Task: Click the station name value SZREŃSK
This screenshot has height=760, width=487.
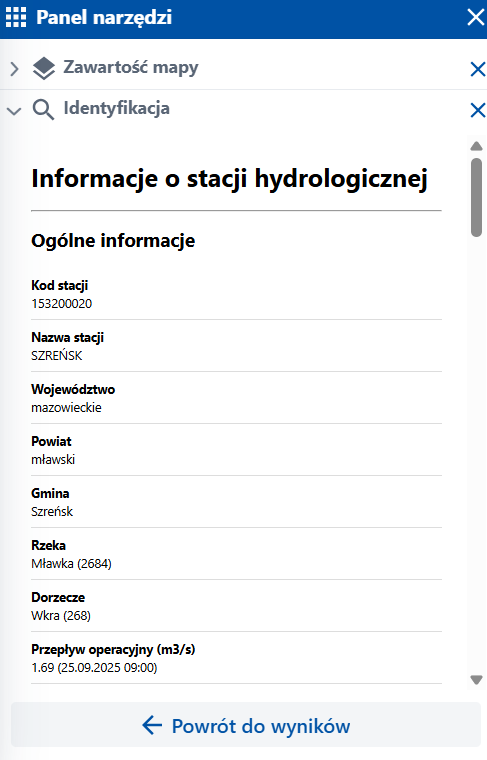Action: click(x=57, y=356)
